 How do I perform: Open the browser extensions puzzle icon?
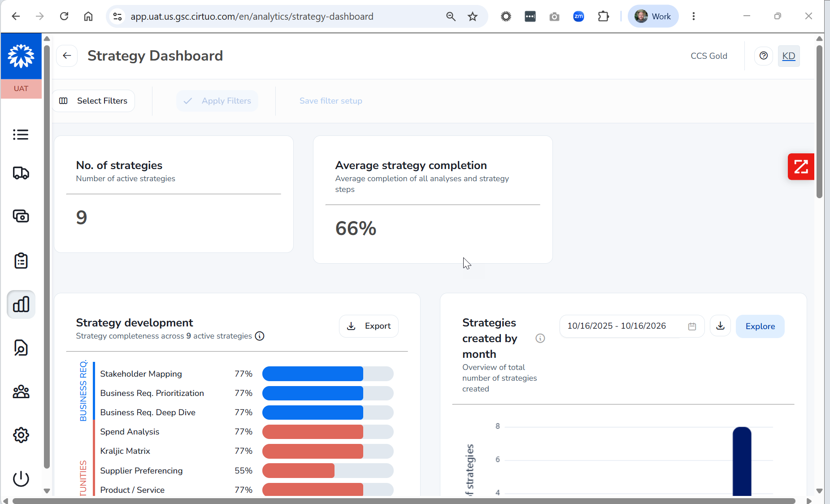[604, 17]
